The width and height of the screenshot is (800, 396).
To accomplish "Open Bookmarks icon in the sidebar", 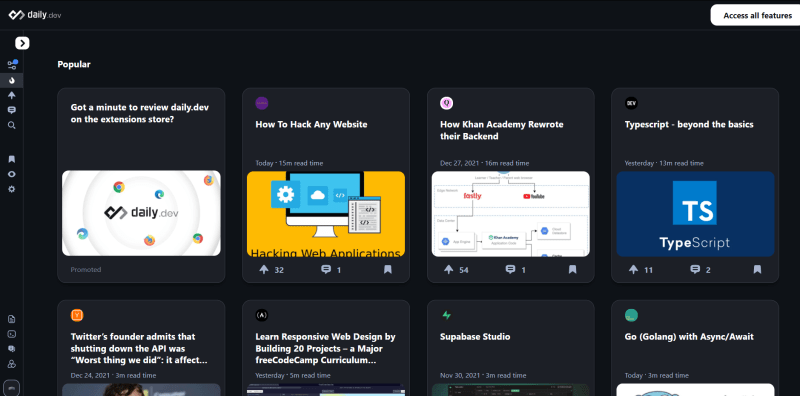I will [12, 159].
